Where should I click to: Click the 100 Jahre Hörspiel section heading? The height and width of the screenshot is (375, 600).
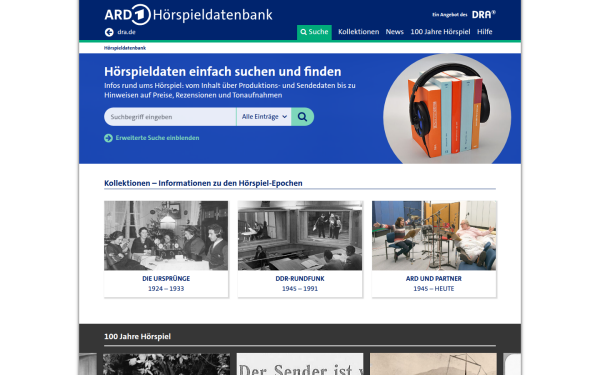(137, 336)
